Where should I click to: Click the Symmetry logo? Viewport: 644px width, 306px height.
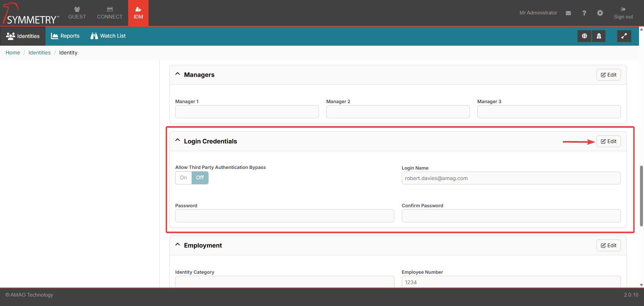(31, 14)
